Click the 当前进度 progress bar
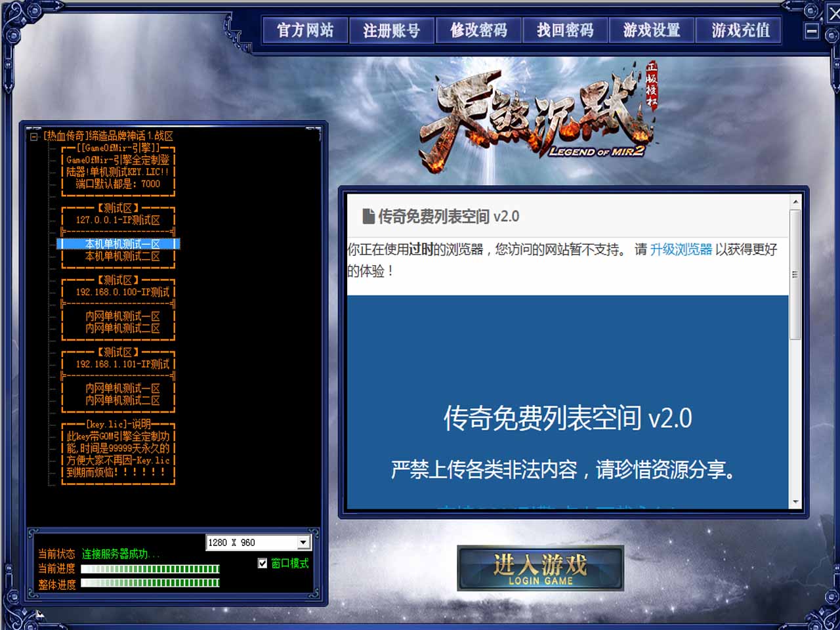This screenshot has width=840, height=630. point(150,569)
